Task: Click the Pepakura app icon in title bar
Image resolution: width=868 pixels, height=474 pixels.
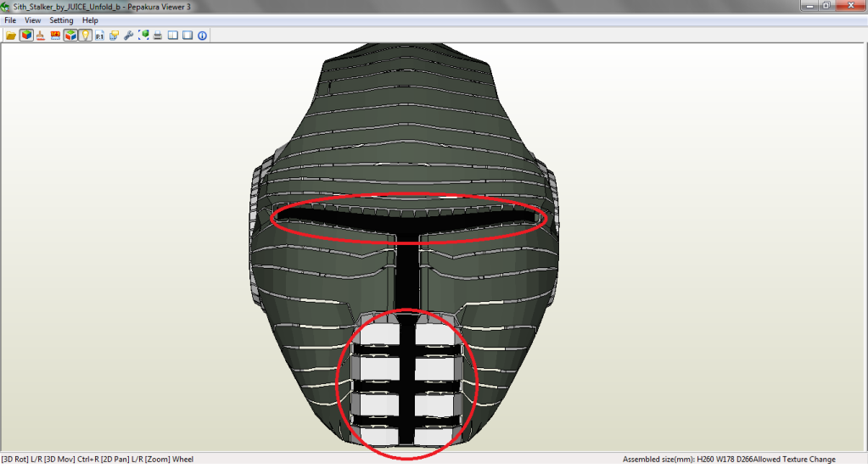Action: coord(5,7)
